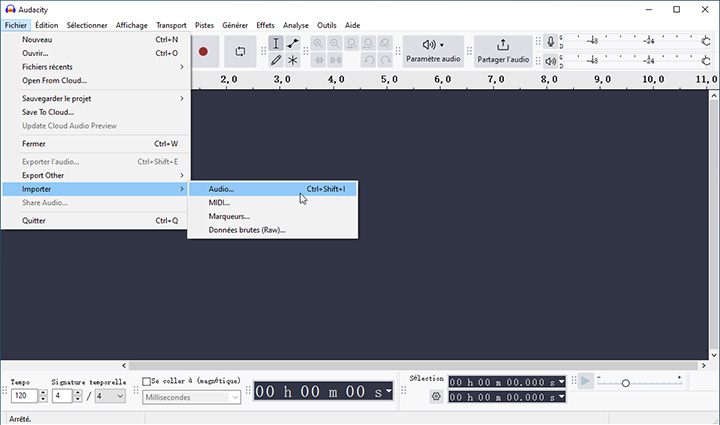Open the Analyse menu

coord(296,25)
